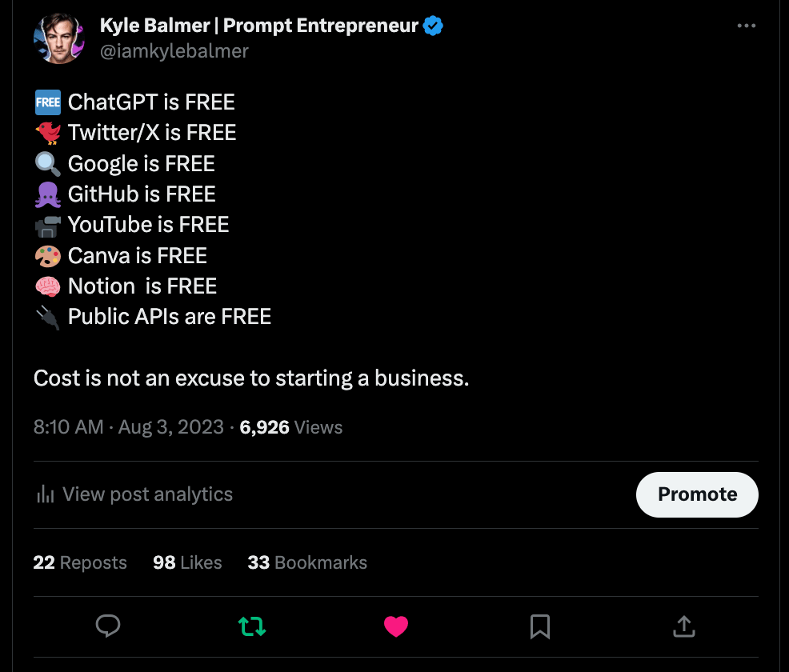View the 98 Likes list
Viewport: 789px width, 672px height.
(187, 562)
